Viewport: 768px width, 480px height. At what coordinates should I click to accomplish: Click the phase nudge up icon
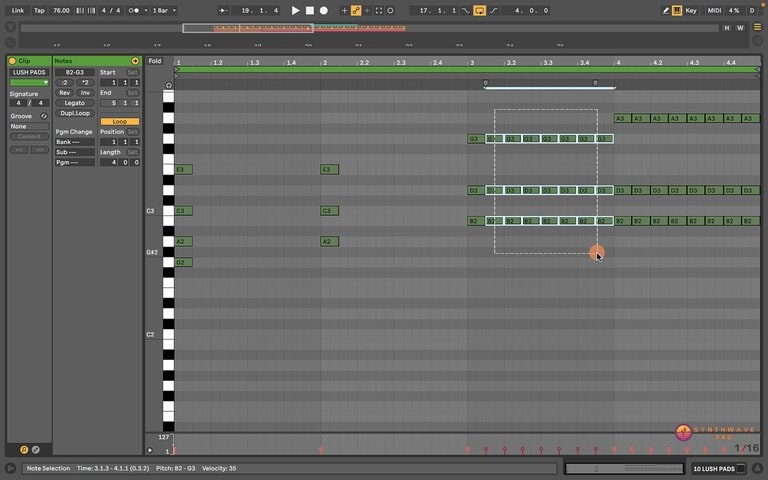[x=91, y=10]
